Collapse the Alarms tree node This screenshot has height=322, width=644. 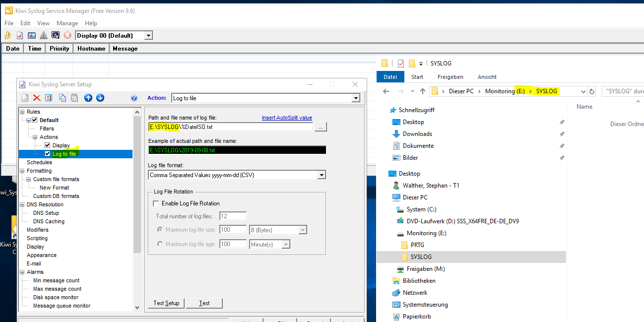point(22,272)
